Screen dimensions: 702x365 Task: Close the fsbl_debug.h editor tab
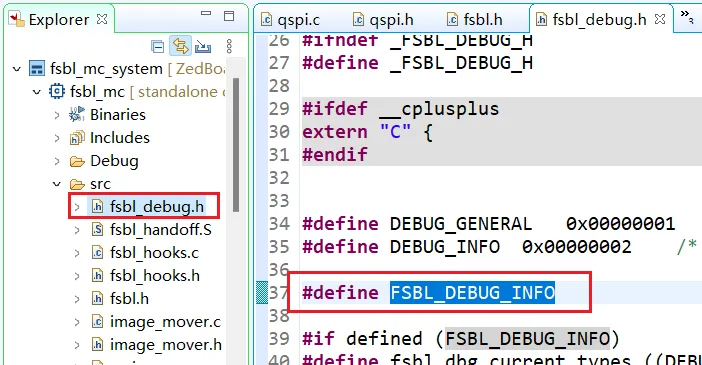pos(660,19)
